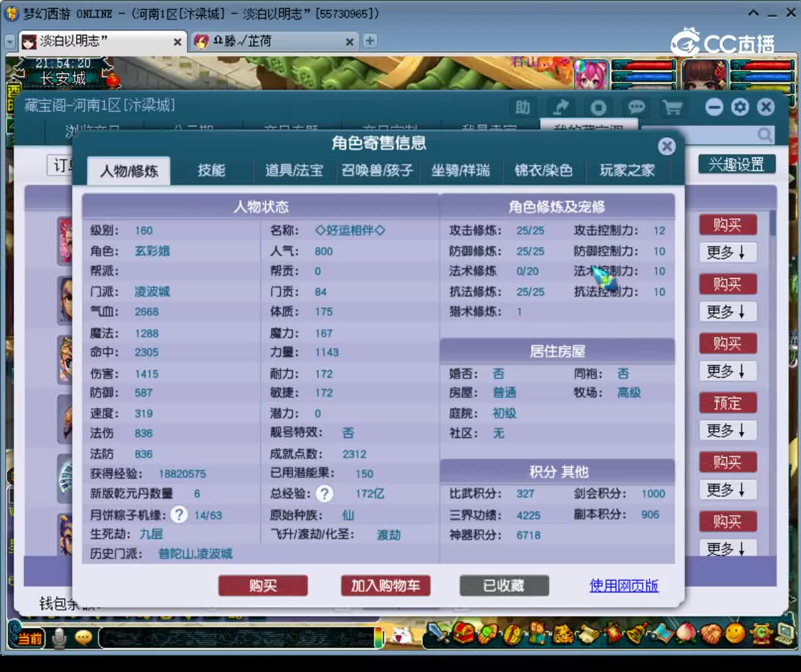The height and width of the screenshot is (672, 801).
Task: Open the shopping cart icon in 藏宝阁 header
Action: [673, 108]
